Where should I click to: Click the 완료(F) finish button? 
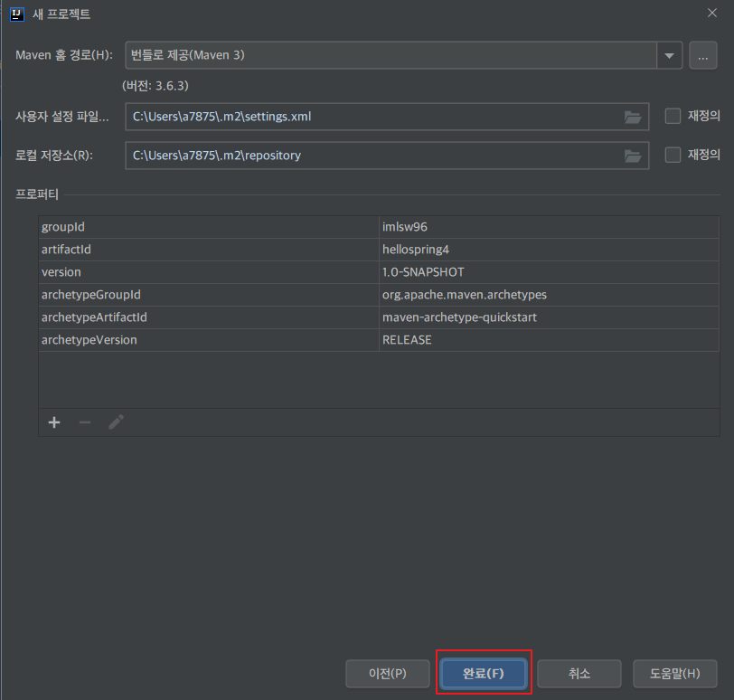[484, 674]
